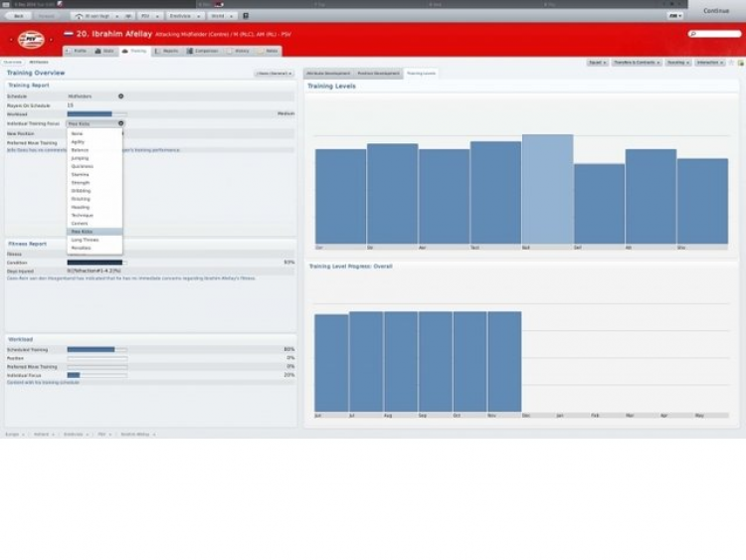Viewport: 746px width, 560px height.
Task: Click the Continue button
Action: (x=716, y=11)
